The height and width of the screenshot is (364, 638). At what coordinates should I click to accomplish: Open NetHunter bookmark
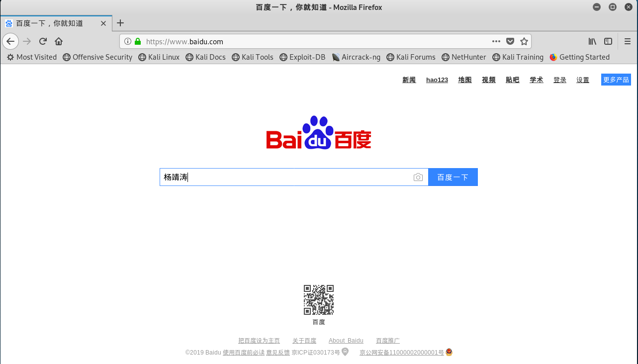pos(463,57)
